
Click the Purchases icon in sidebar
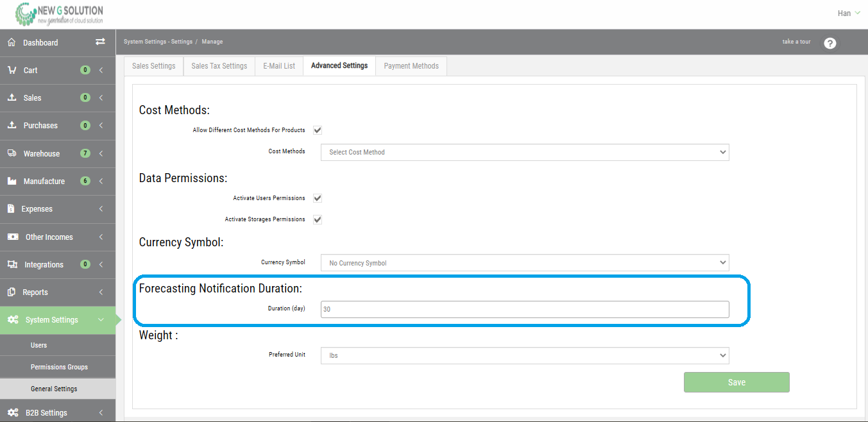(12, 125)
